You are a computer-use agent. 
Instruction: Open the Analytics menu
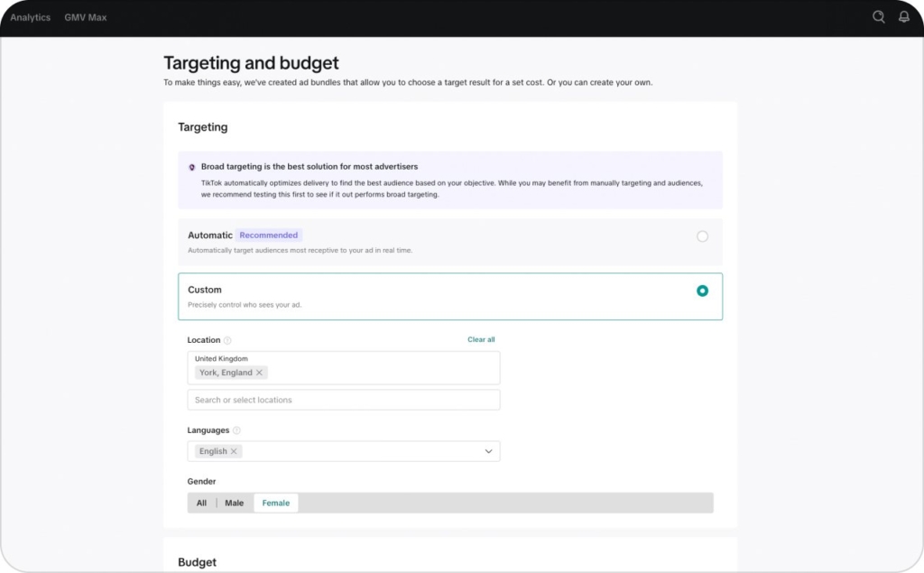[29, 16]
